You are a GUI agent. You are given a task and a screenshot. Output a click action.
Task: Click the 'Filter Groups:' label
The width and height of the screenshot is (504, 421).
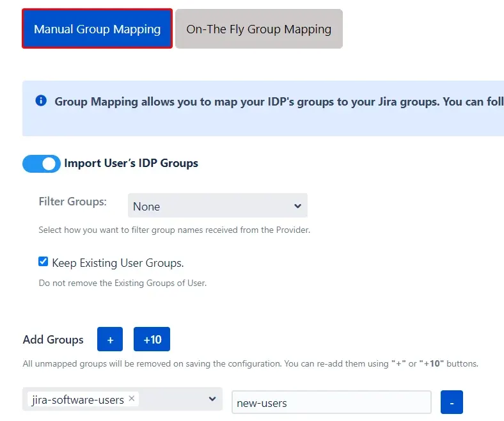click(73, 202)
